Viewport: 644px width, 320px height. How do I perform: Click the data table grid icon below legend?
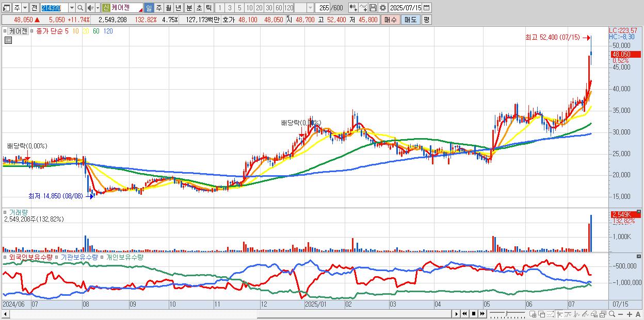tap(8, 40)
